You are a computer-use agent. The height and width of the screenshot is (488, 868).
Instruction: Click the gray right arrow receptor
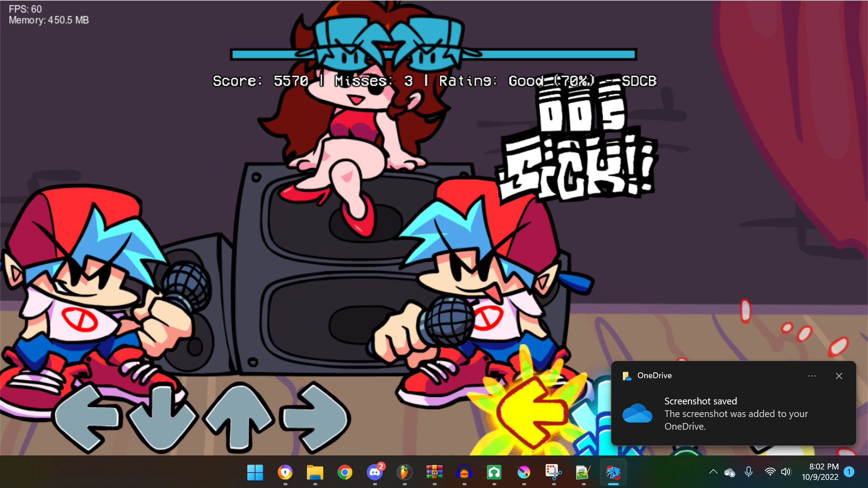(315, 418)
